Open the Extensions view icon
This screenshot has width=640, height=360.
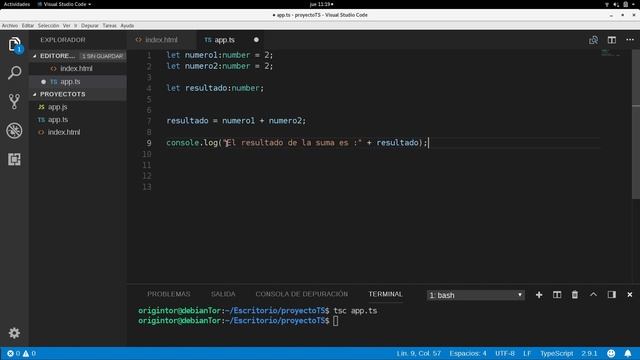pos(14,159)
